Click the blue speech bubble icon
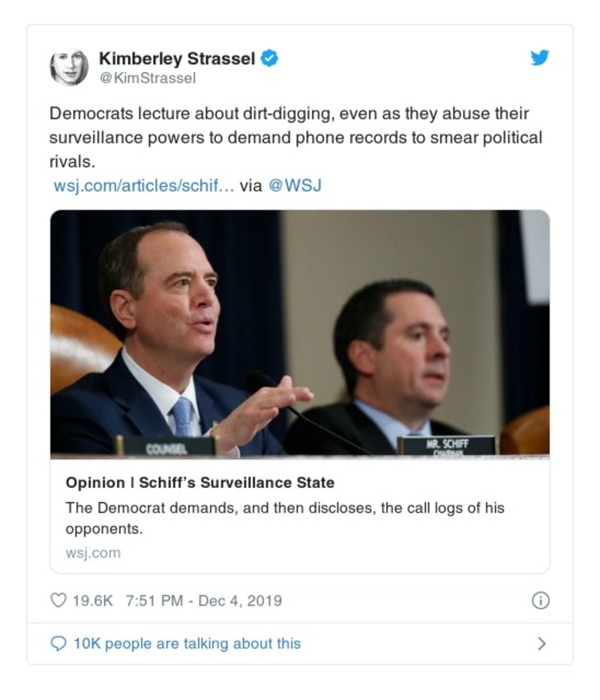 [58, 643]
